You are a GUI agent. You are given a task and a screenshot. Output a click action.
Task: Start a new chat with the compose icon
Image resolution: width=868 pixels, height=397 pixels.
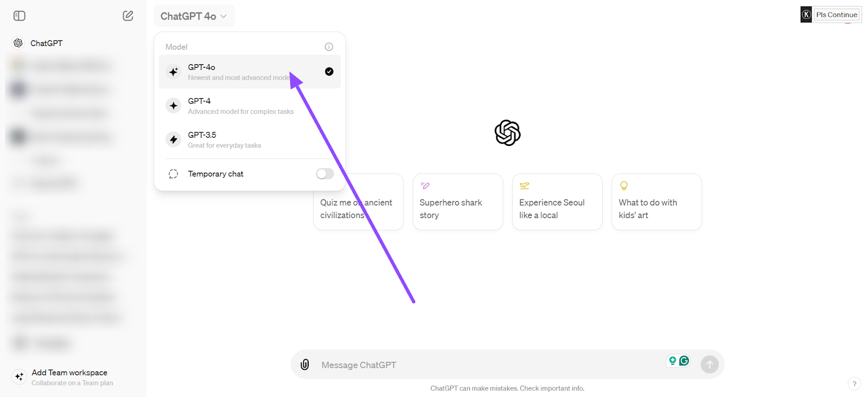tap(128, 16)
